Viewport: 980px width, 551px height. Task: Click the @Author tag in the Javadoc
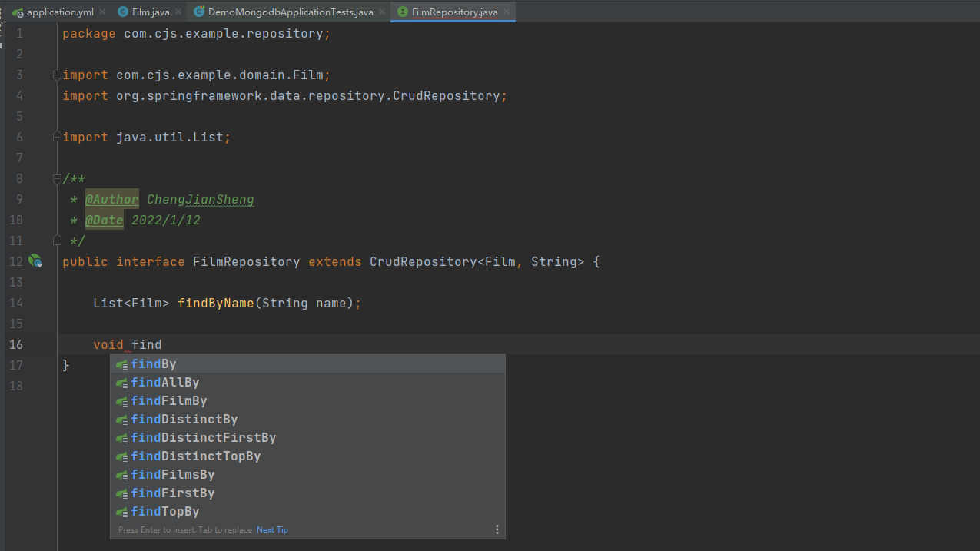pyautogui.click(x=112, y=199)
